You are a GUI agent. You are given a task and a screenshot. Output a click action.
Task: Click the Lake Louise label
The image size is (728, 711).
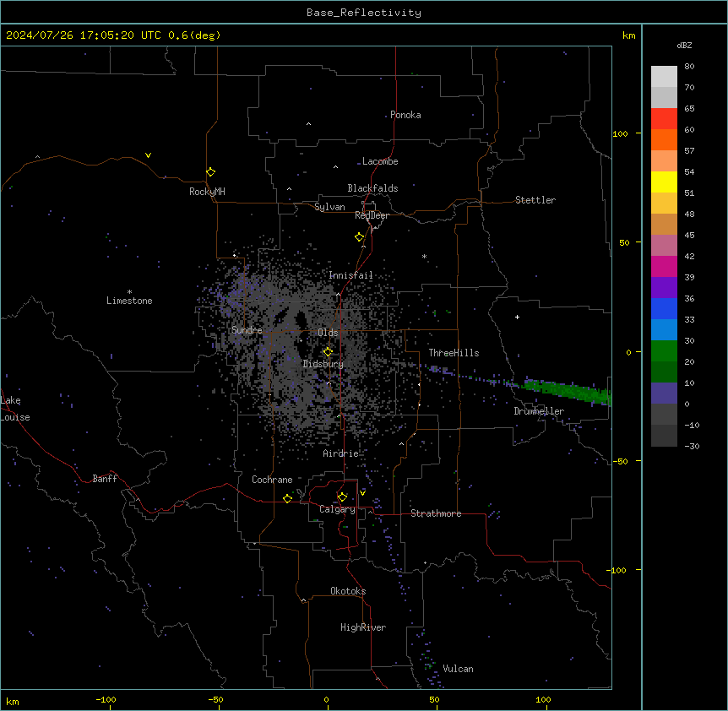click(15, 409)
